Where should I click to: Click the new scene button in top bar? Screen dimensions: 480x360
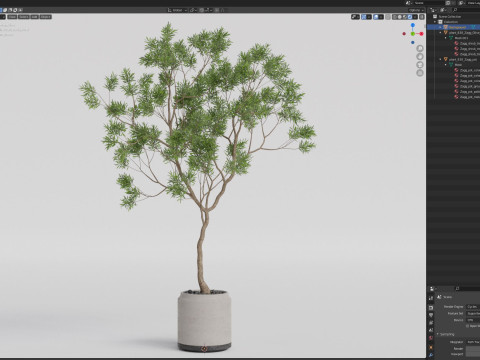pos(448,3)
